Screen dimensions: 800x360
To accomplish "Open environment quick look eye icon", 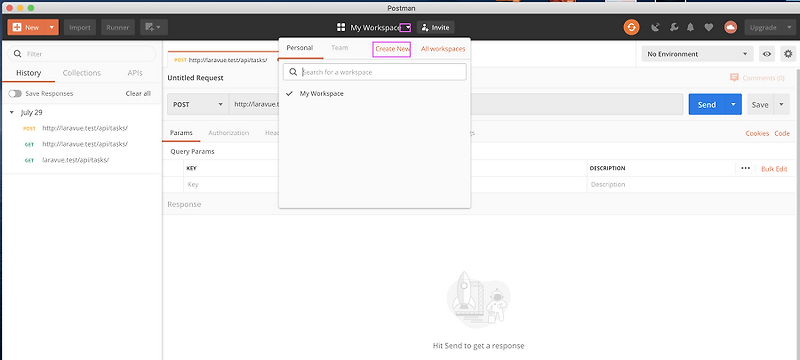I will pyautogui.click(x=767, y=54).
